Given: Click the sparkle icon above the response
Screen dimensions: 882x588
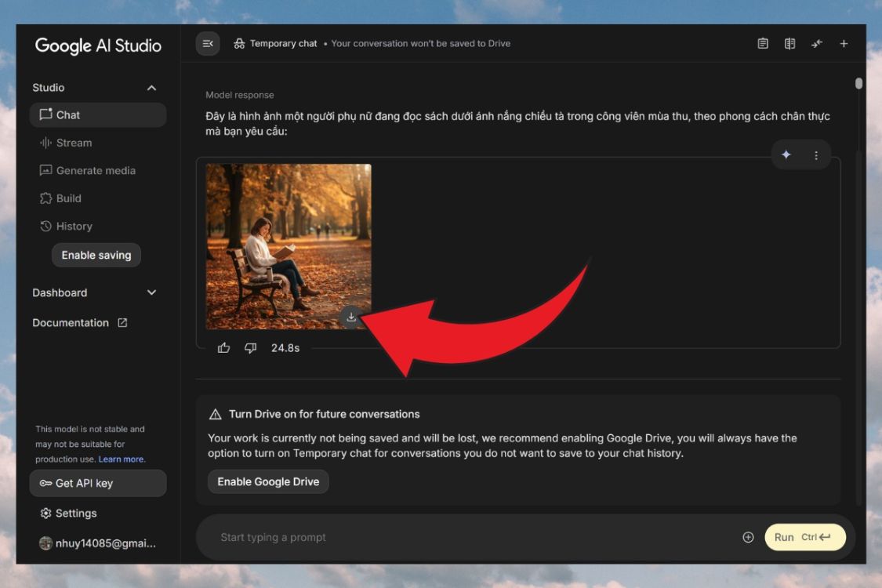Looking at the screenshot, I should (x=786, y=155).
